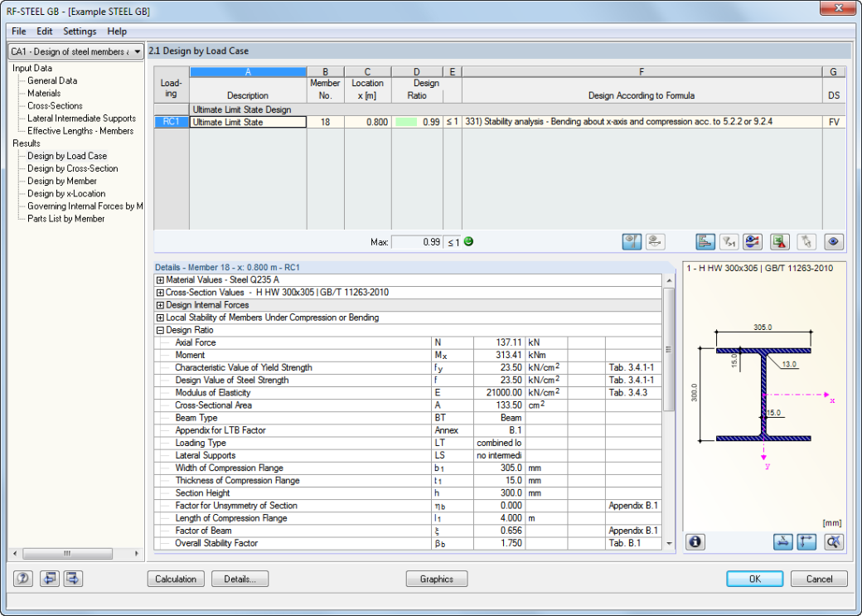Click the green design ratio 0.99 cell
This screenshot has height=616, width=862.
417,122
